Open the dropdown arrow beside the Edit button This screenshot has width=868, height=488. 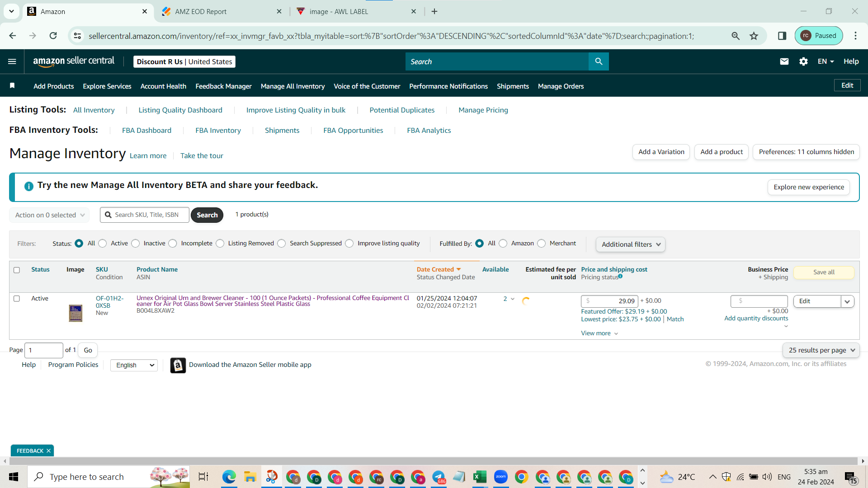click(x=848, y=301)
